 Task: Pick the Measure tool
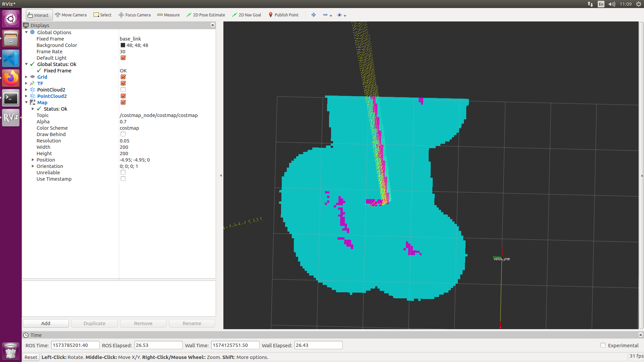pyautogui.click(x=168, y=15)
